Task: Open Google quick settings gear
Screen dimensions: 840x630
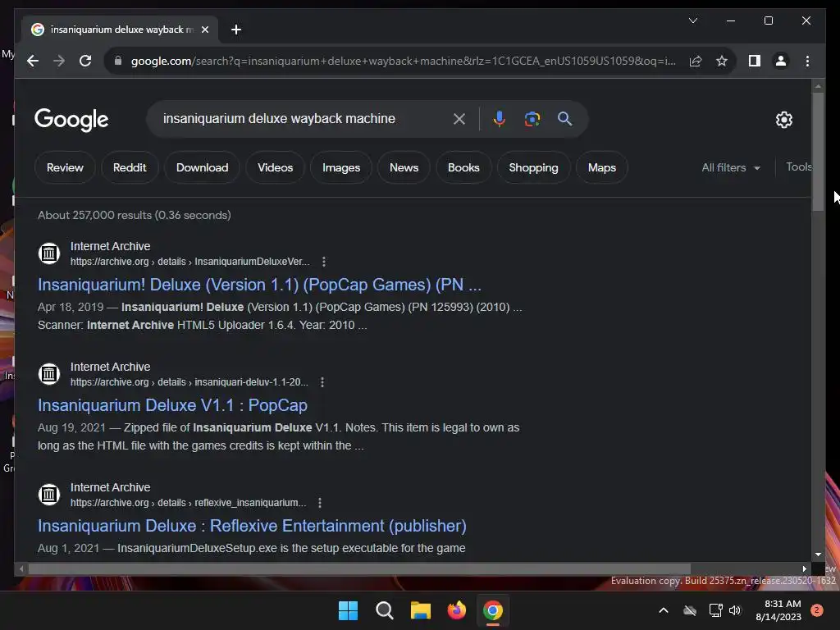Action: click(783, 120)
